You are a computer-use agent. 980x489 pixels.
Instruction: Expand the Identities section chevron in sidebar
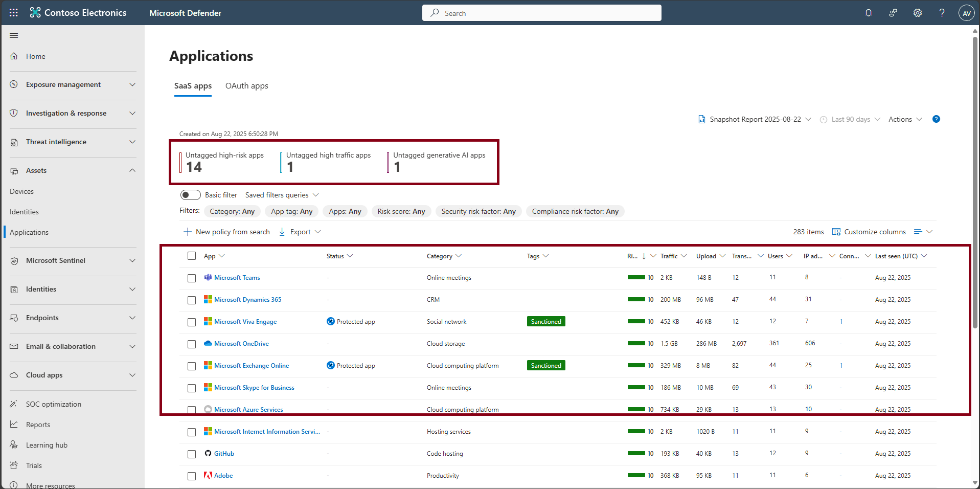click(132, 289)
